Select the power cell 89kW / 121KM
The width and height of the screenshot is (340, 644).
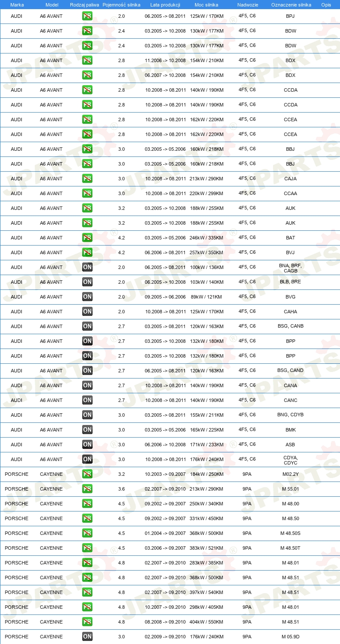pyautogui.click(x=207, y=297)
